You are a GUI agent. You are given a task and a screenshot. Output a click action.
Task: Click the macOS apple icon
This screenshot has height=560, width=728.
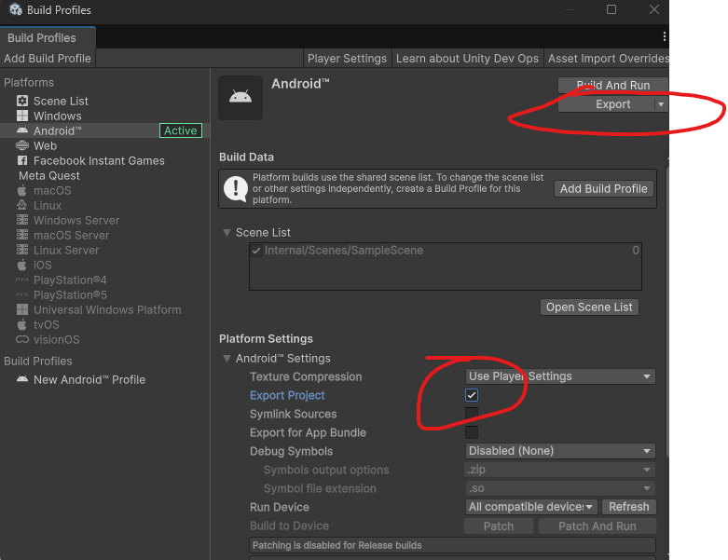[22, 190]
